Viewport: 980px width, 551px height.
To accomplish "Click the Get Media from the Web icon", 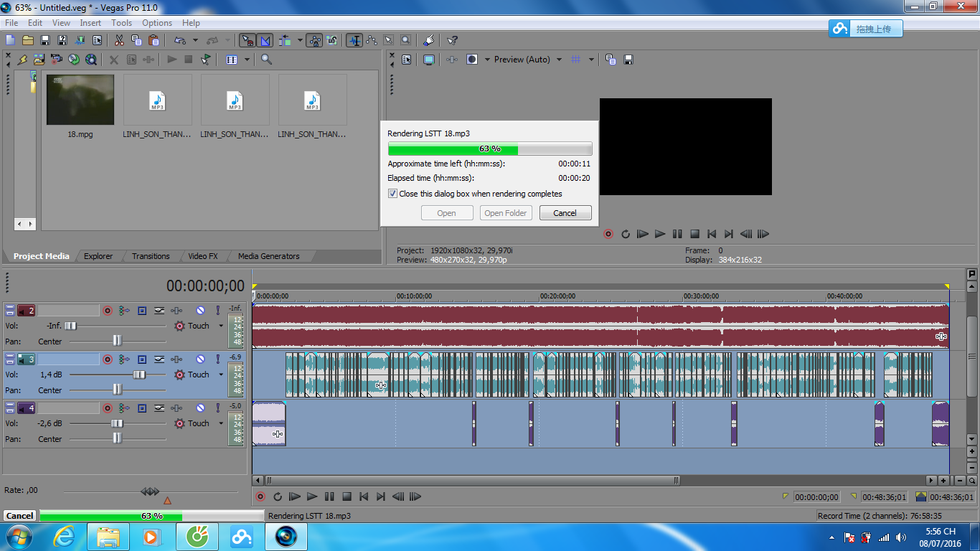I will click(x=91, y=60).
